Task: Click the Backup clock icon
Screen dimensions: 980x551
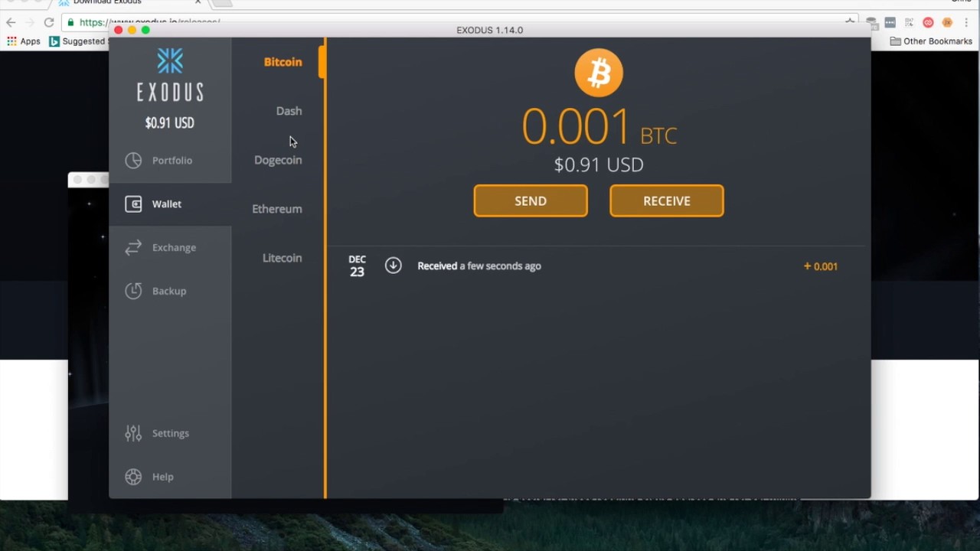Action: (x=133, y=291)
